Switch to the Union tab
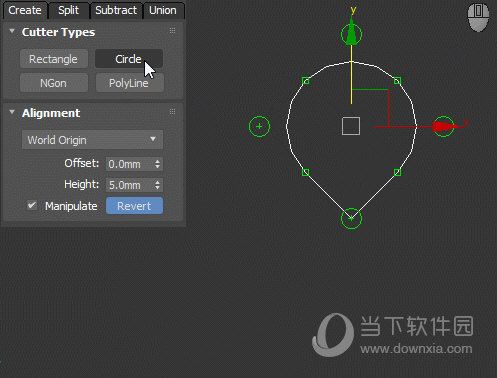The width and height of the screenshot is (497, 378). click(x=163, y=10)
